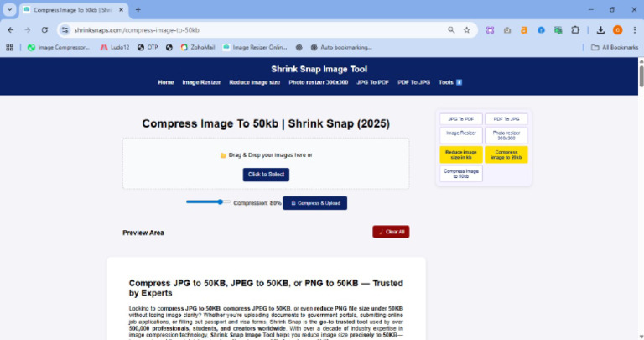Open Chrome three-dot menu
The image size is (644, 340).
click(635, 30)
